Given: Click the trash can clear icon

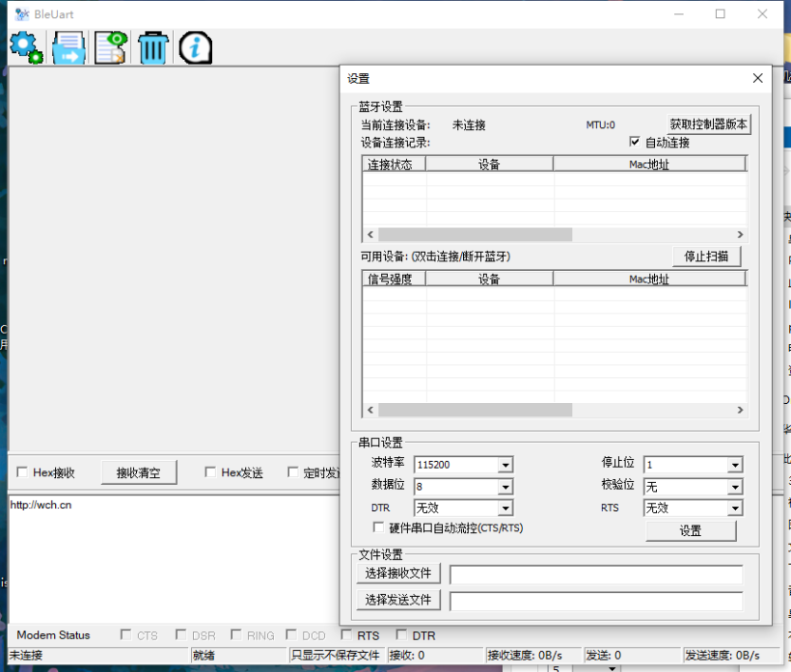Looking at the screenshot, I should [152, 47].
